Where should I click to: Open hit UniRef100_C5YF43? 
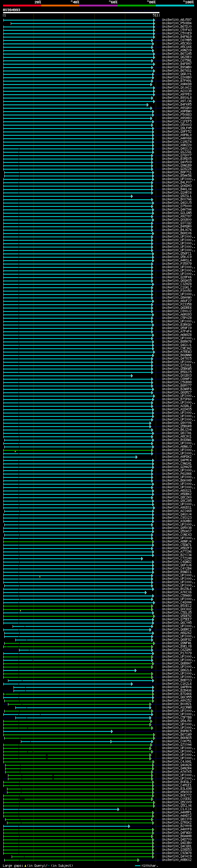pyautogui.click(x=177, y=30)
